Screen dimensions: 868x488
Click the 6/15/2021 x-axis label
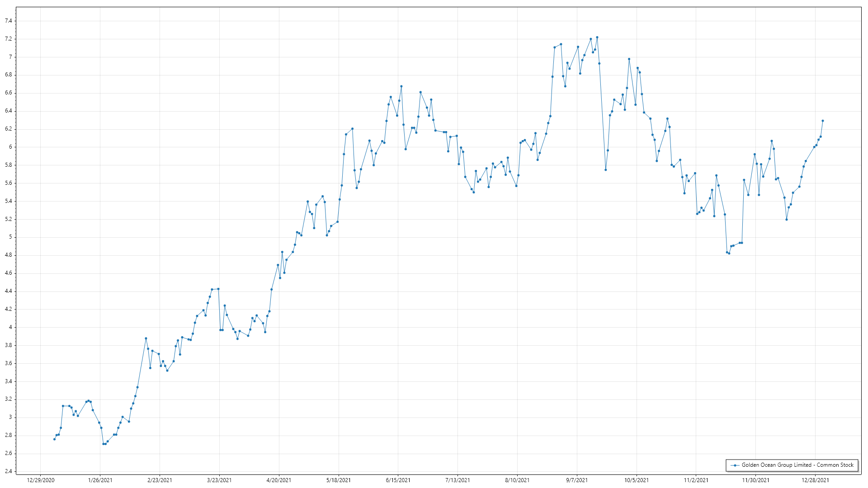tap(398, 480)
